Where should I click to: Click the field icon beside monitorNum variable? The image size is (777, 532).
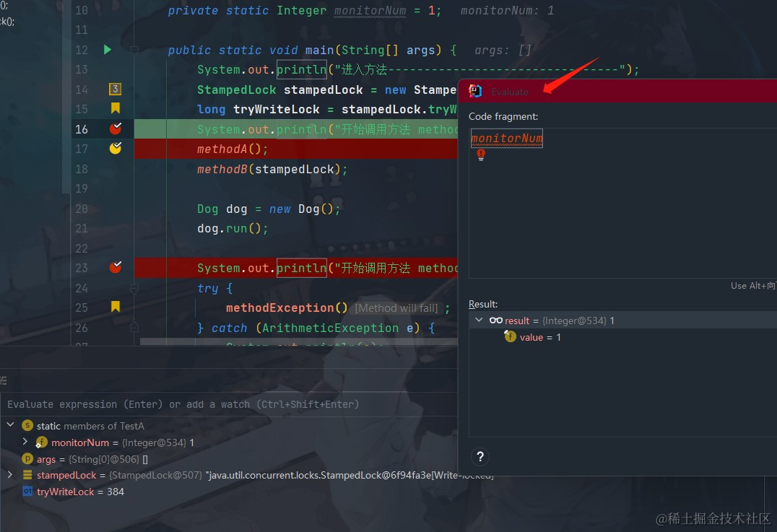42,442
